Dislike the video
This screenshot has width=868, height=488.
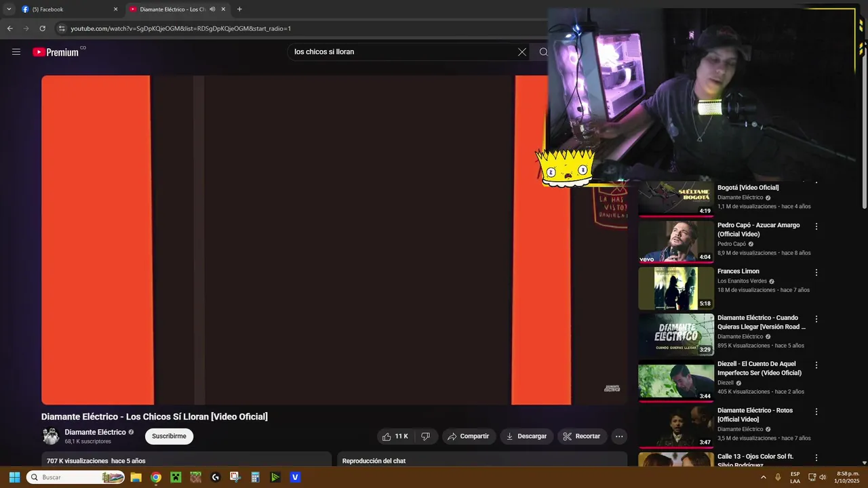425,436
